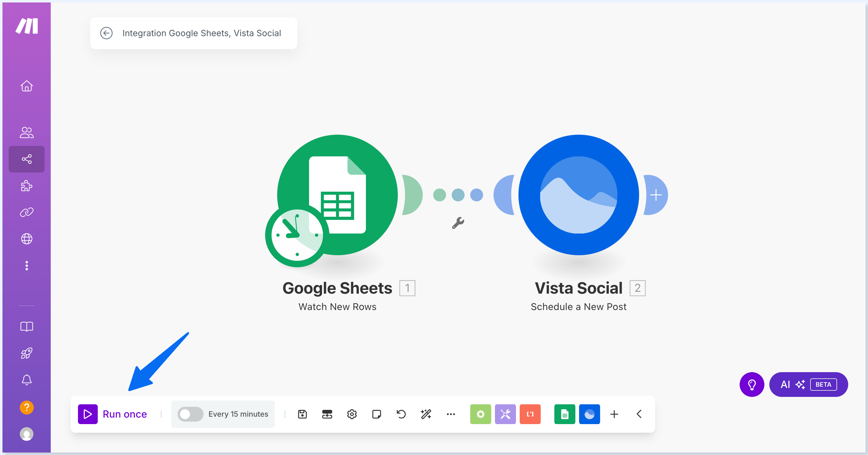Open the Notifications bell icon

click(x=27, y=380)
